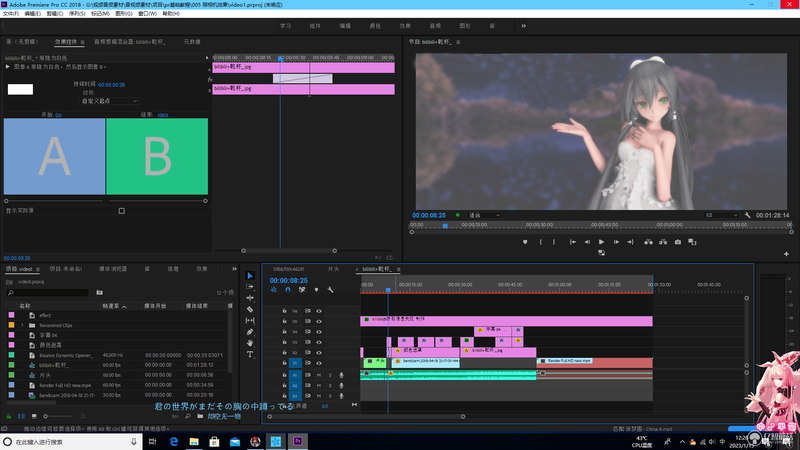Open the Program Monitor button editor plus
The width and height of the screenshot is (800, 450).
coord(786,254)
